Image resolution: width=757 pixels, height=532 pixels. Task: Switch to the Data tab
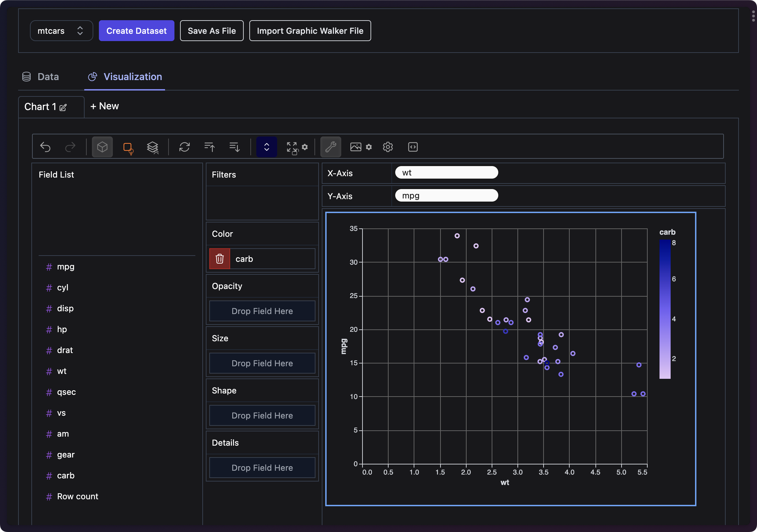(x=41, y=77)
